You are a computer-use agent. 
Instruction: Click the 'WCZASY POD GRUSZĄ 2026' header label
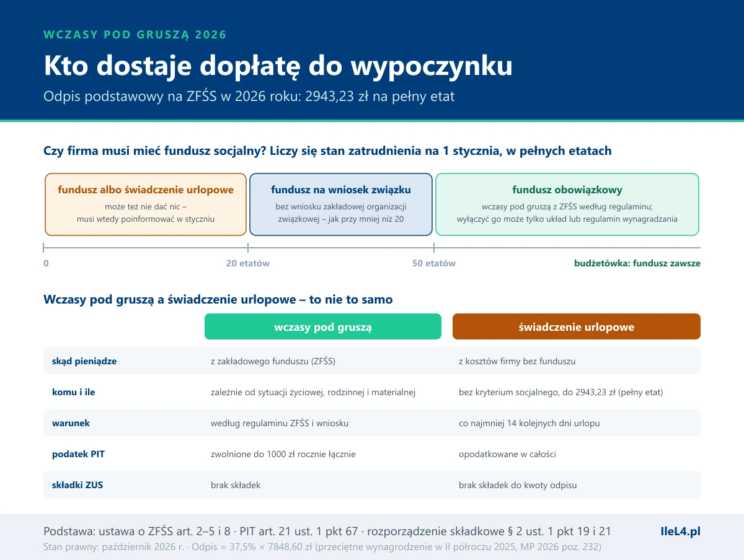click(135, 35)
